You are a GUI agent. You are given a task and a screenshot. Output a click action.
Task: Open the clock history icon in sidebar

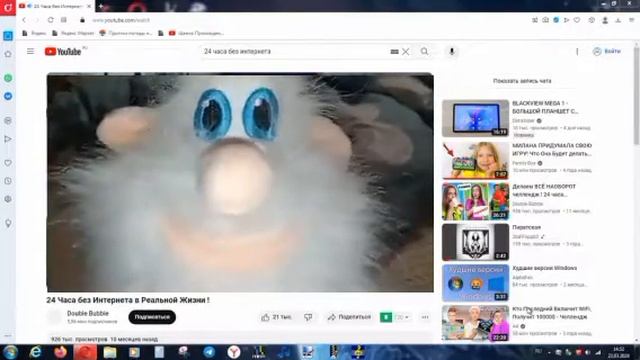(x=8, y=181)
